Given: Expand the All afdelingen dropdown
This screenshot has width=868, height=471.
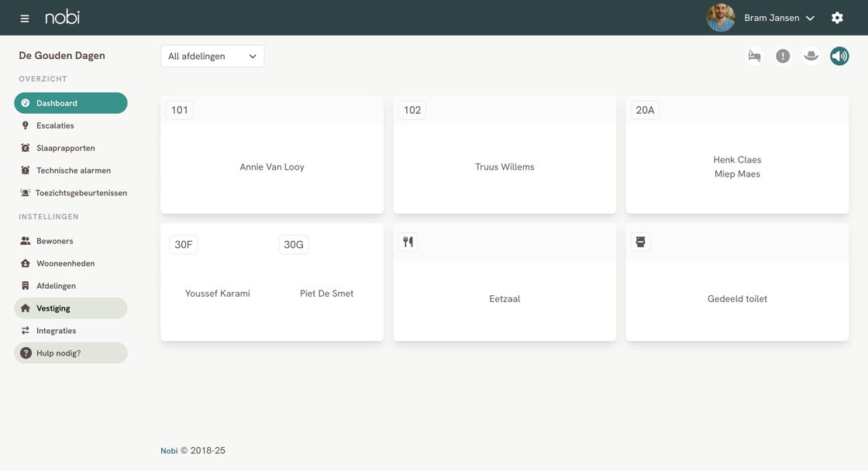Looking at the screenshot, I should pos(212,56).
